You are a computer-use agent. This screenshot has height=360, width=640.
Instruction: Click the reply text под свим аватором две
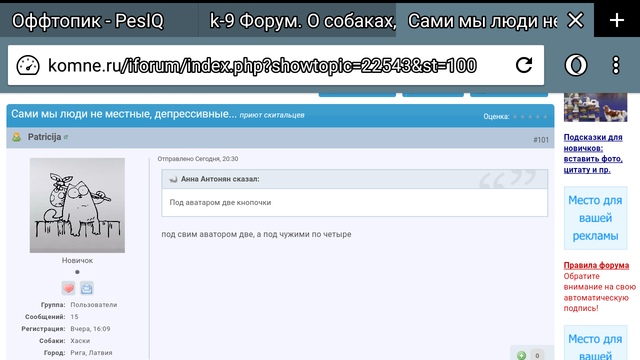[256, 234]
